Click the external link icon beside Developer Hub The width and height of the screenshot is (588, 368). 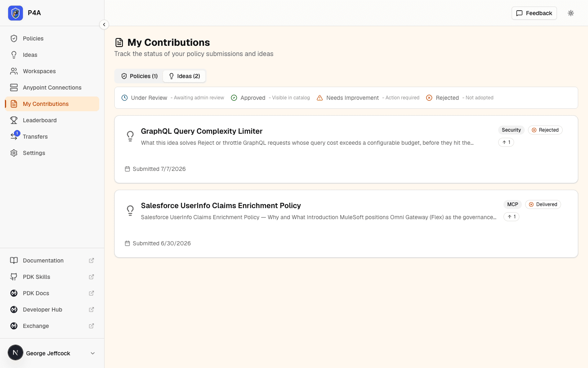[91, 310]
